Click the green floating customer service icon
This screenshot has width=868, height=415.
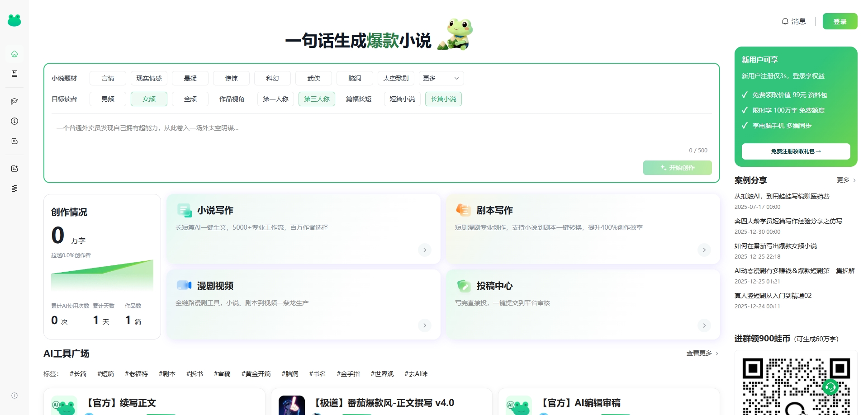[x=830, y=387]
